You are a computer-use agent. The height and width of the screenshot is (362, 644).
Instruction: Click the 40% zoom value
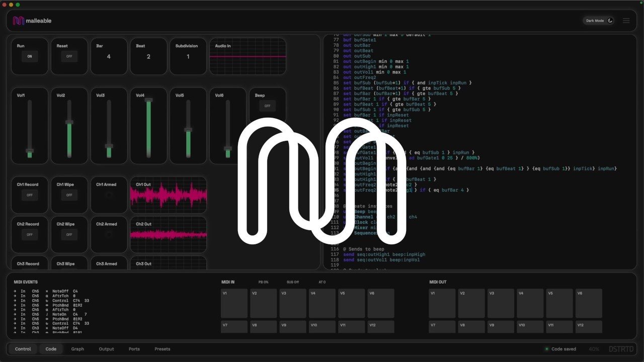tap(594, 349)
